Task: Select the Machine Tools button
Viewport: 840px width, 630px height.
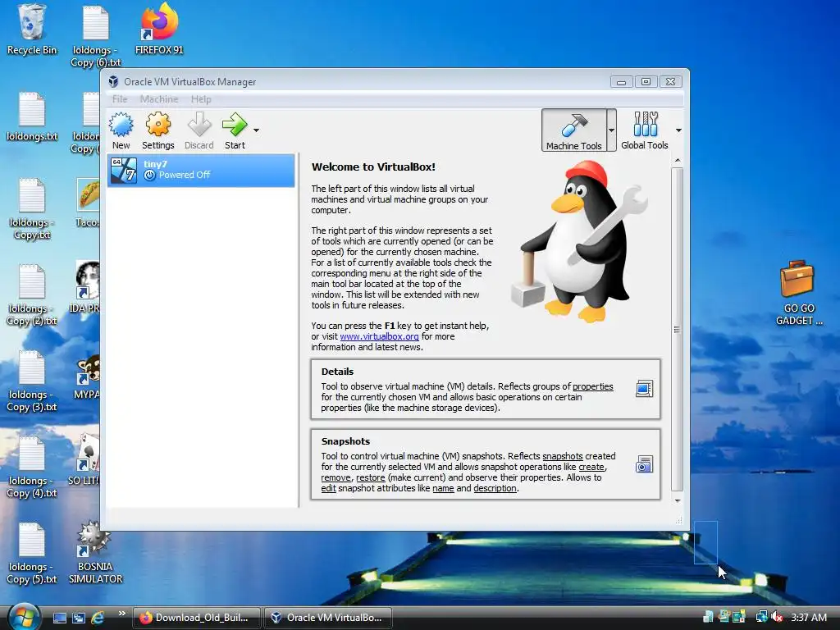Action: (573, 130)
